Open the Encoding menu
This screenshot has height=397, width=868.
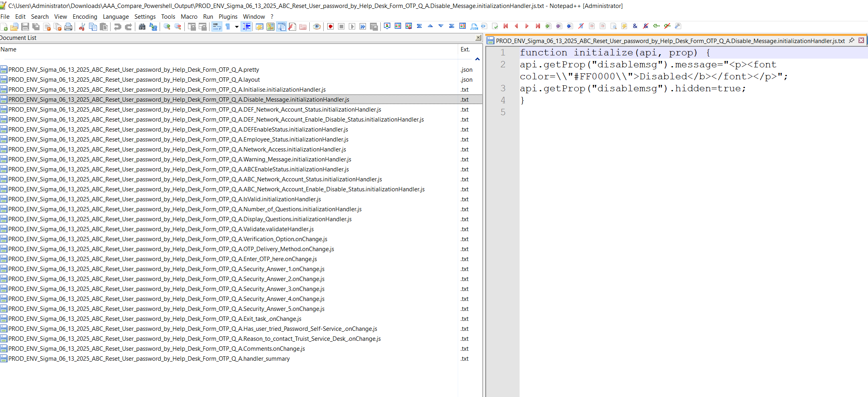pyautogui.click(x=85, y=16)
